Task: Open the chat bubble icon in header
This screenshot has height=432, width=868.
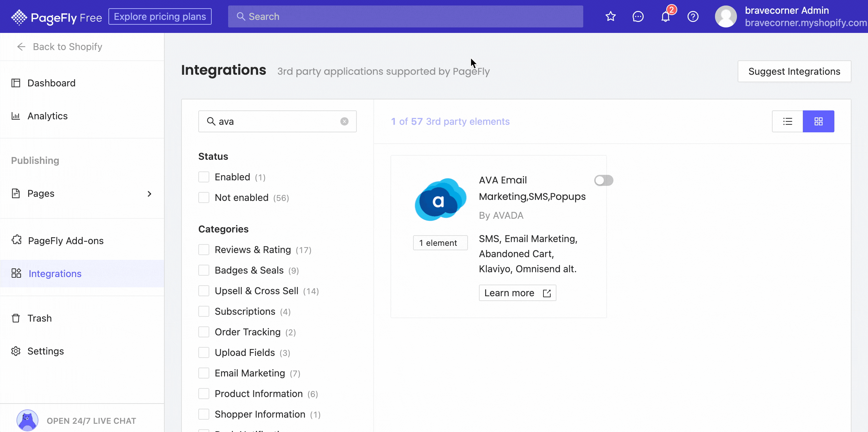Action: 638,16
